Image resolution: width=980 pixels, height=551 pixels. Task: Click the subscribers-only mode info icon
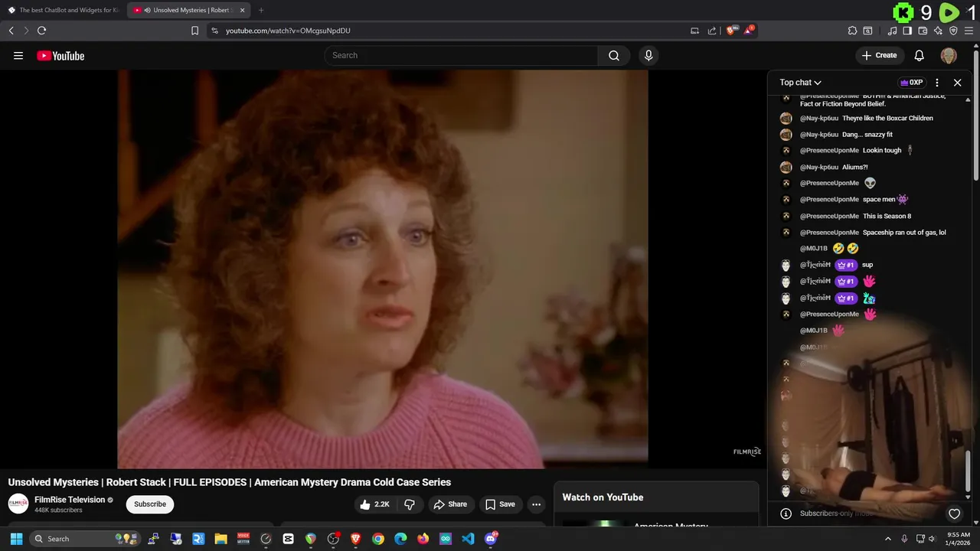click(785, 514)
